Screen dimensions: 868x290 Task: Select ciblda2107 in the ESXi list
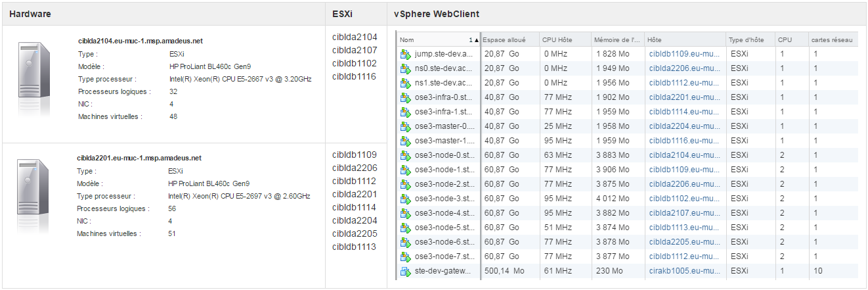tap(355, 50)
